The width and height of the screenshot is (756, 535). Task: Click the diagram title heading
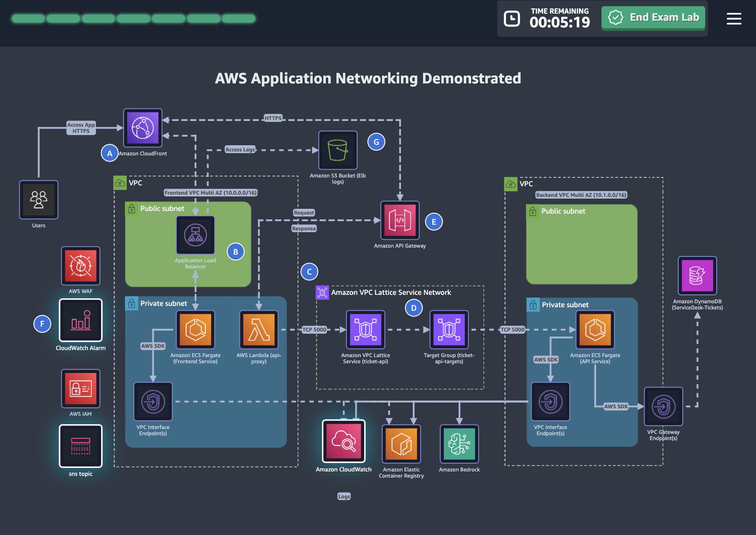368,79
